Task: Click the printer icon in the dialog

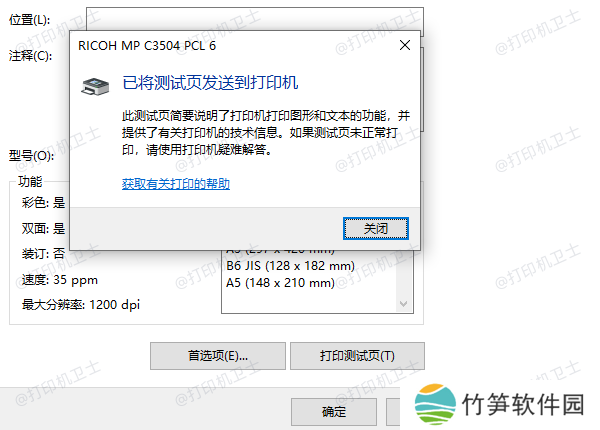Action: pyautogui.click(x=95, y=86)
